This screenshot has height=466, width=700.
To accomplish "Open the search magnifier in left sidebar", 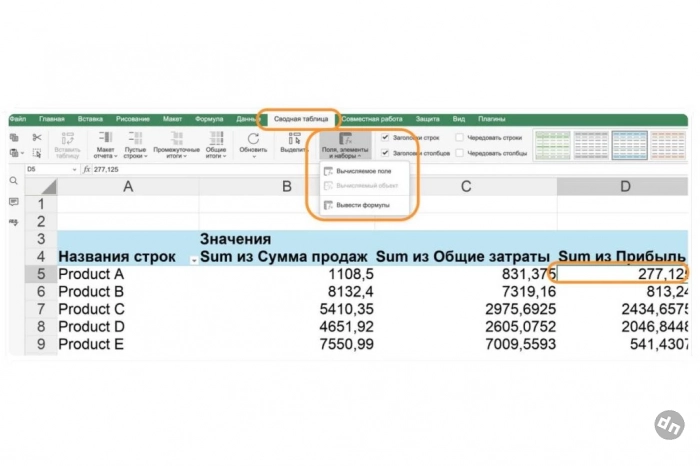I will pyautogui.click(x=14, y=181).
